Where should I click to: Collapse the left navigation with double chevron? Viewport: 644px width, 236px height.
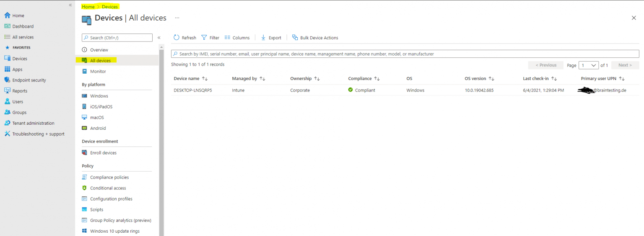click(70, 5)
